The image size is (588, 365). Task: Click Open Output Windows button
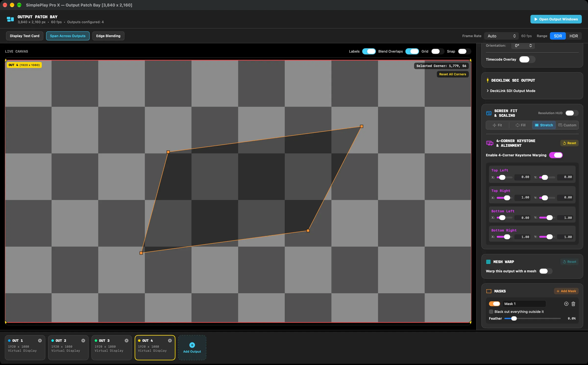tap(556, 19)
